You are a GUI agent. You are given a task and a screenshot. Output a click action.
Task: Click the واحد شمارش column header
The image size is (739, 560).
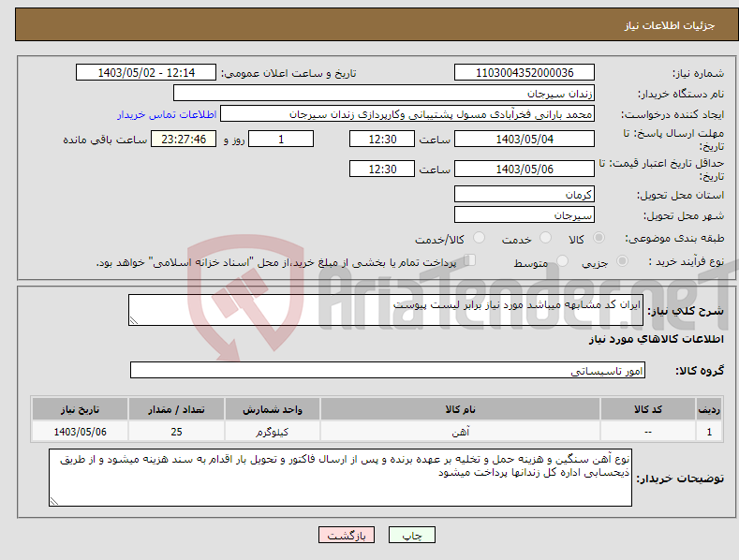273,409
